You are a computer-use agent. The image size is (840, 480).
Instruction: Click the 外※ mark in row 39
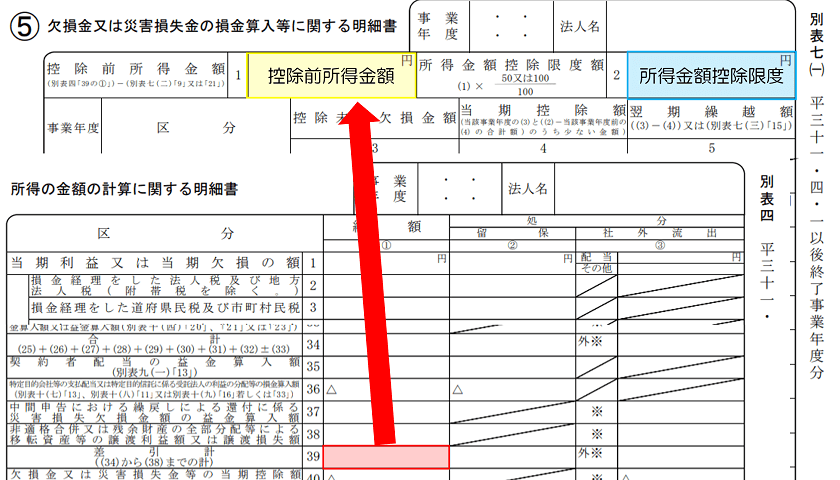(x=590, y=453)
